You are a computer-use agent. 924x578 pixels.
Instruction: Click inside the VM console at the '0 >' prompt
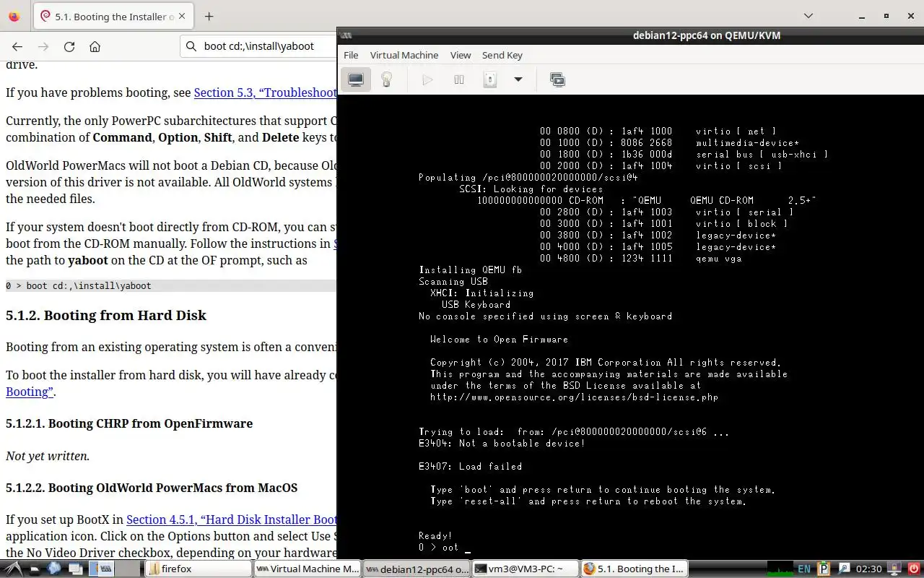[x=444, y=548]
